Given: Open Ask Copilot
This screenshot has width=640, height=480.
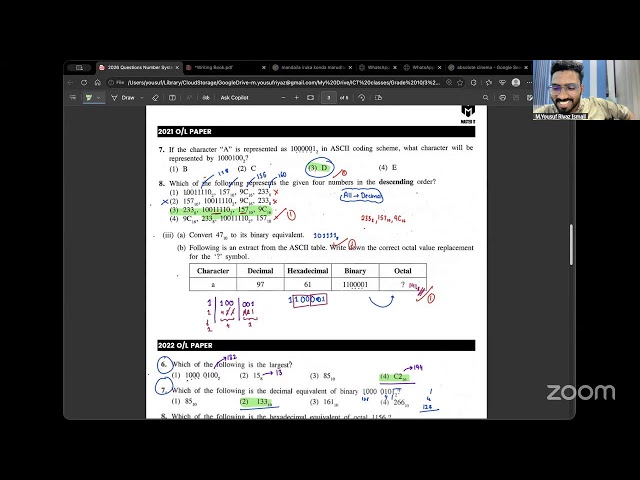Looking at the screenshot, I should click(x=234, y=98).
